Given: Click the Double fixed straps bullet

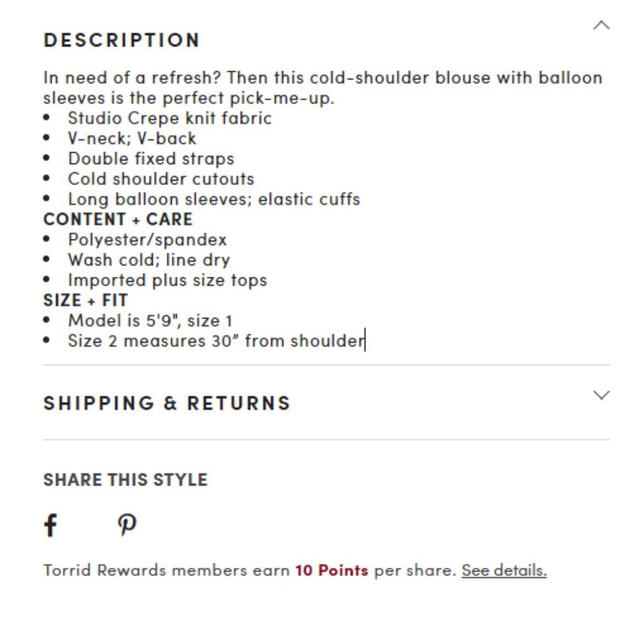Looking at the screenshot, I should click(151, 159).
